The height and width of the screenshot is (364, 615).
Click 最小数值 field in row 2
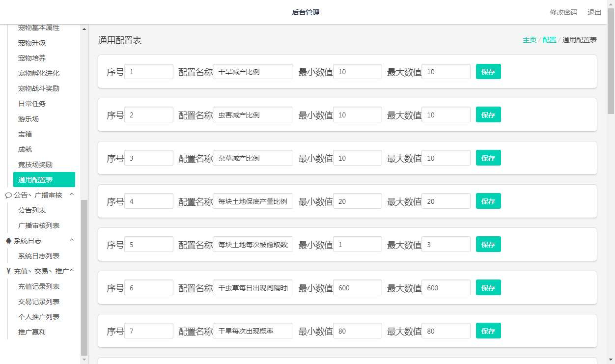[358, 115]
